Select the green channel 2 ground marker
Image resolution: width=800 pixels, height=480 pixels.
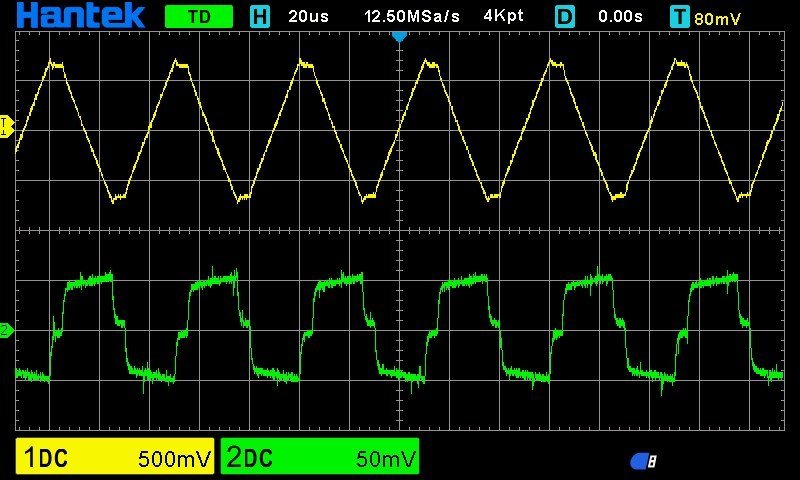[x=5, y=330]
